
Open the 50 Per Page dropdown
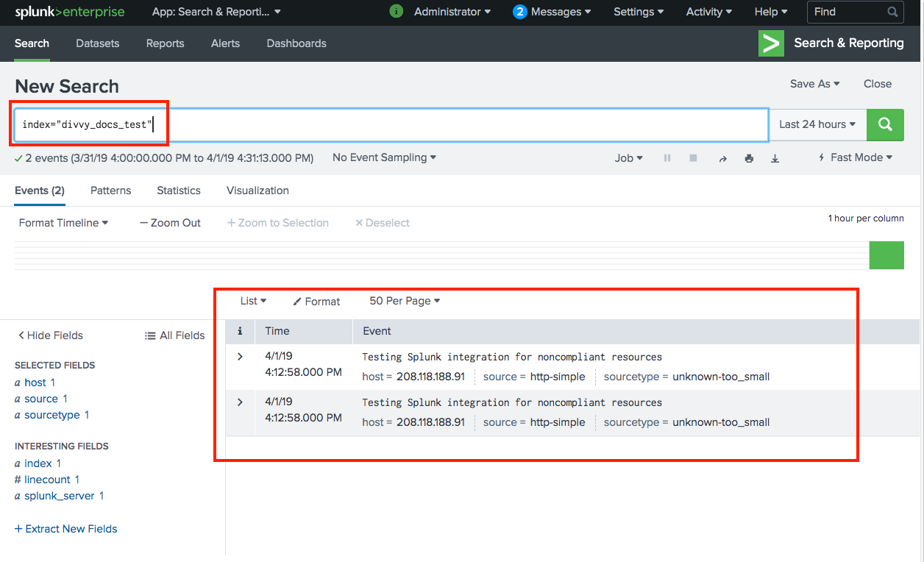405,301
